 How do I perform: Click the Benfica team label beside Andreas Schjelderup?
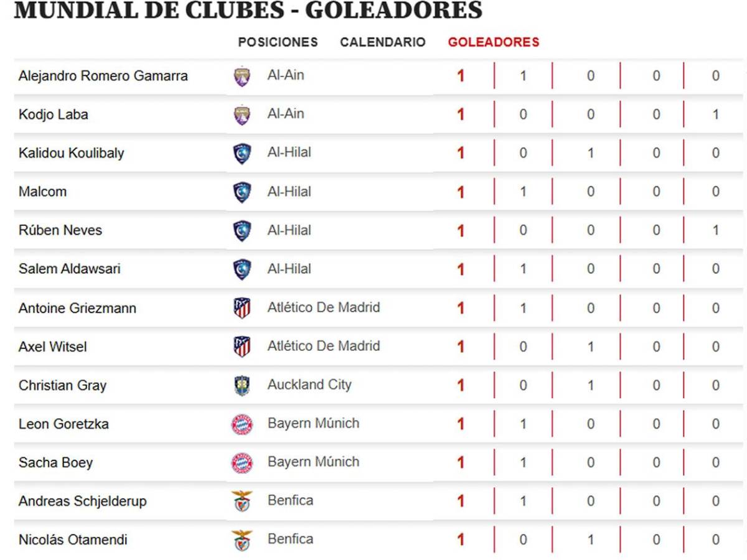pos(290,500)
